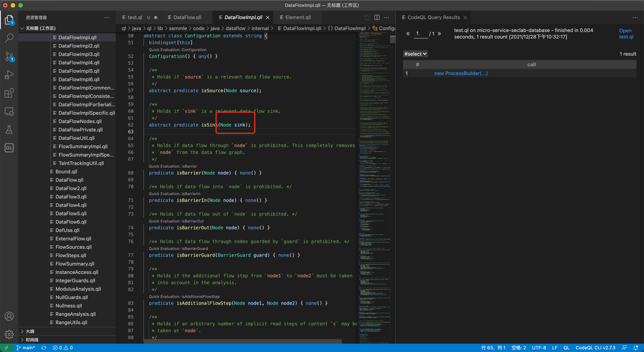This screenshot has width=644, height=352.
Task: Click the LF end of line indicator
Action: tap(555, 348)
